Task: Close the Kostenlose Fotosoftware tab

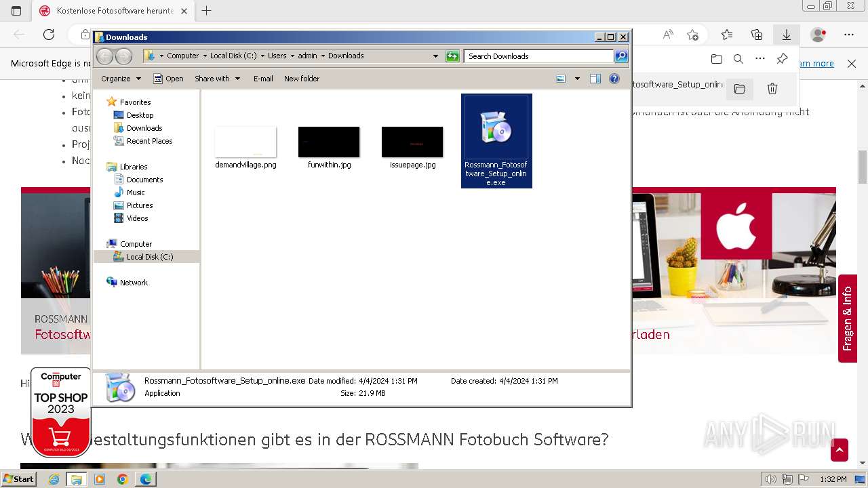Action: pos(184,11)
